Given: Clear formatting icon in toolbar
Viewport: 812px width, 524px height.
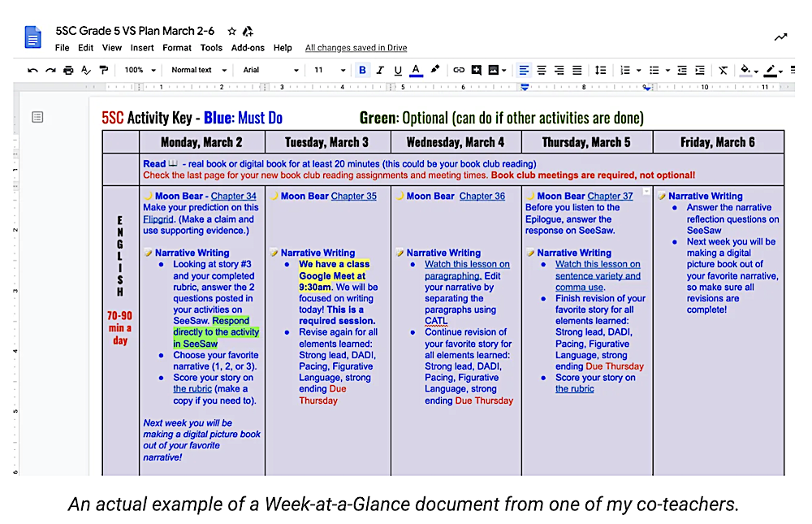Looking at the screenshot, I should [723, 70].
